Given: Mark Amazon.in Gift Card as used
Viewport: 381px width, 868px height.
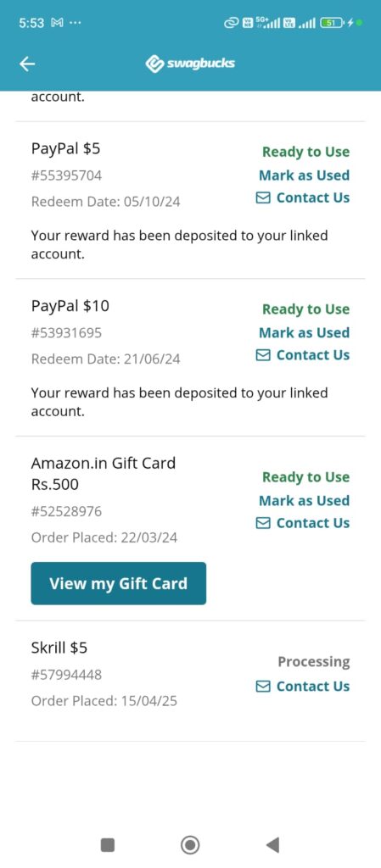Looking at the screenshot, I should pos(304,500).
